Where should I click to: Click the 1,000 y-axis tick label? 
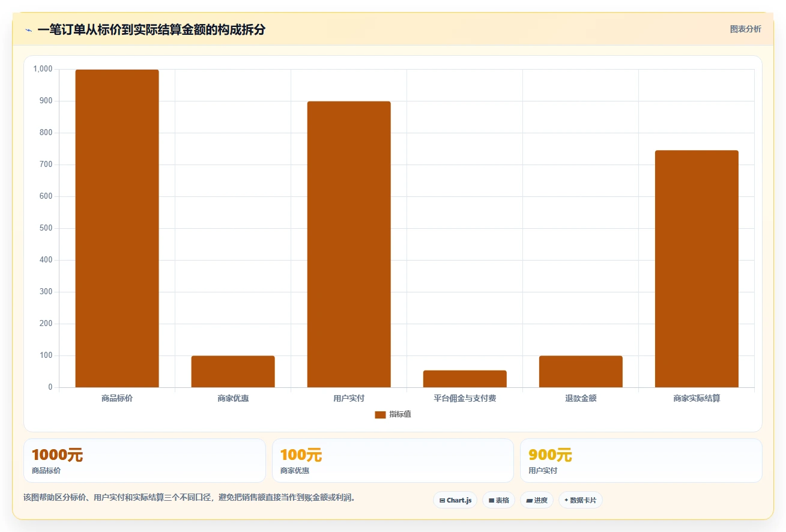[x=43, y=69]
